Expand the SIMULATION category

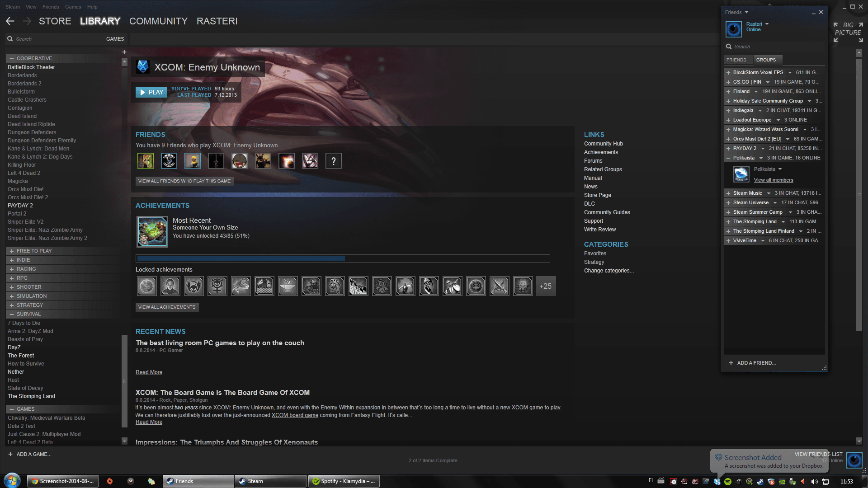pyautogui.click(x=12, y=296)
